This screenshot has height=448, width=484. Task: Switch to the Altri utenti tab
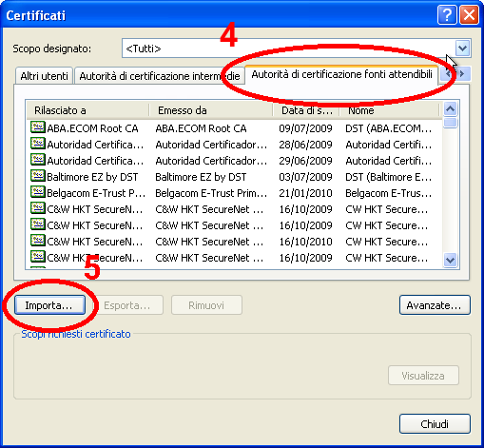click(44, 76)
